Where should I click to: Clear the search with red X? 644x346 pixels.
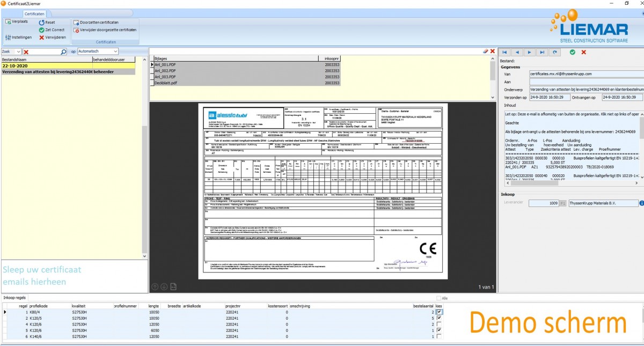[26, 51]
